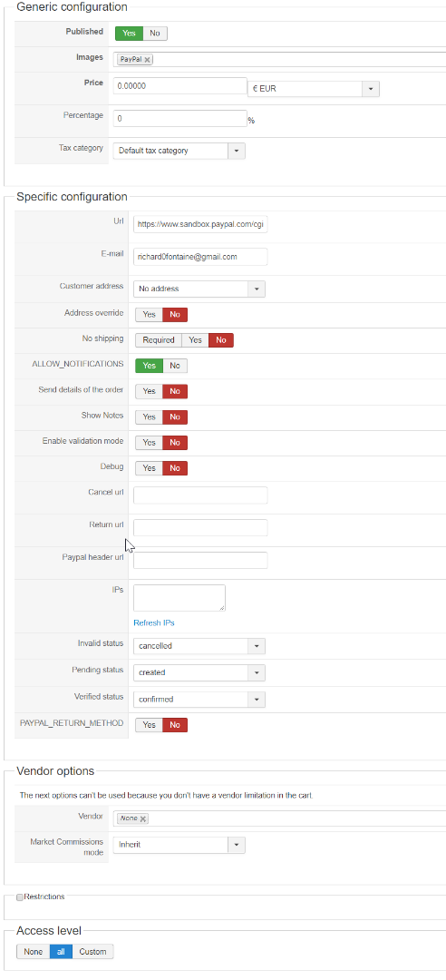Open the EUR currency dropdown arrow
Screen dimensions: 446x980
coord(371,89)
